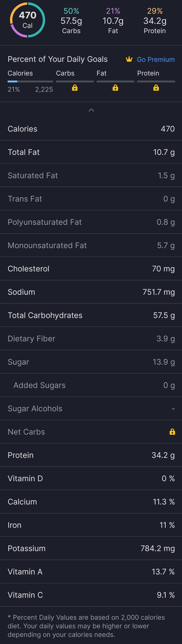This screenshot has width=182, height=644.
Task: Tap the Potassium 784.2 mg row
Action: pyautogui.click(x=91, y=548)
